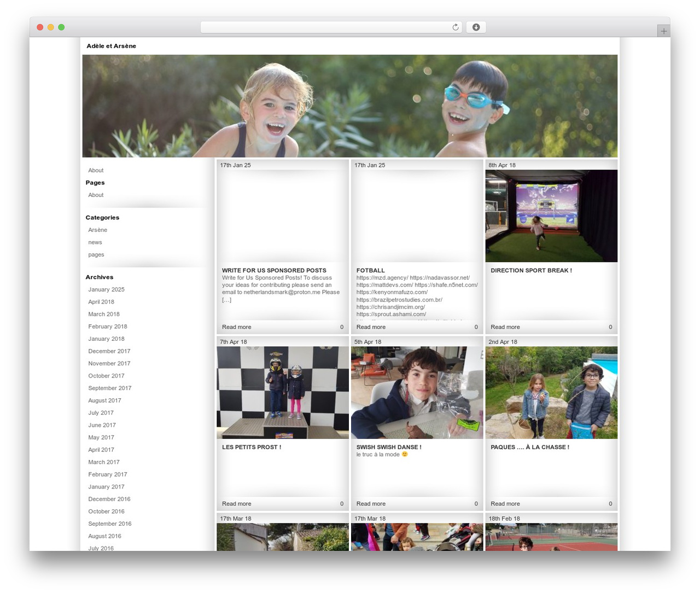
Task: Read more of Paques à la chasse post
Action: point(505,504)
